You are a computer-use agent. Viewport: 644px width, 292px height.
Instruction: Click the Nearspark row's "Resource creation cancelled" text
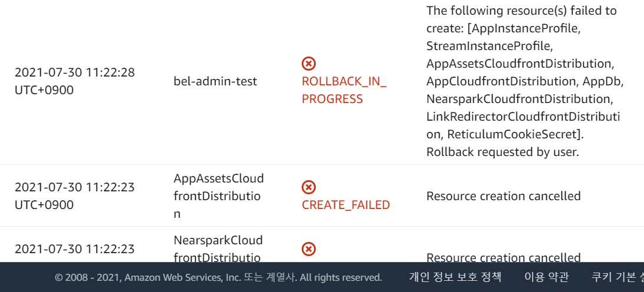pos(503,257)
